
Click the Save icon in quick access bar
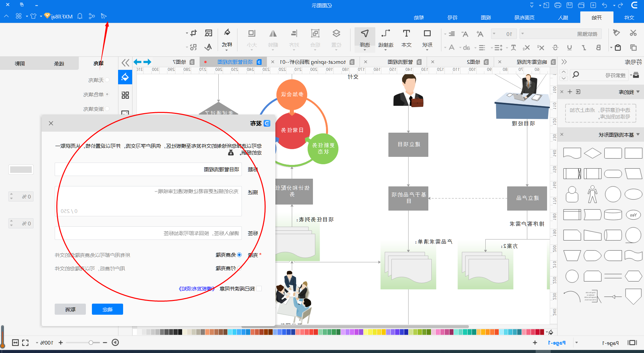570,5
